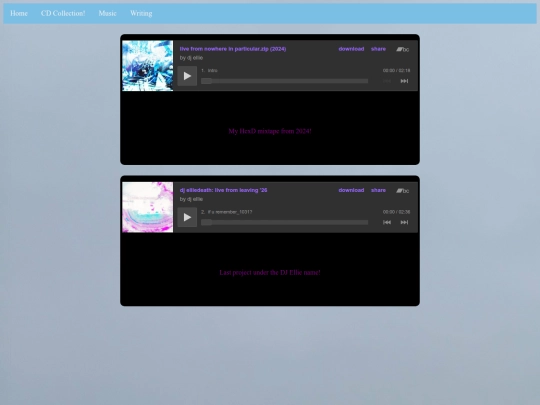Click 'by dj ellie' under 'dj elliedeath' title
The width and height of the screenshot is (540, 405).
191,199
